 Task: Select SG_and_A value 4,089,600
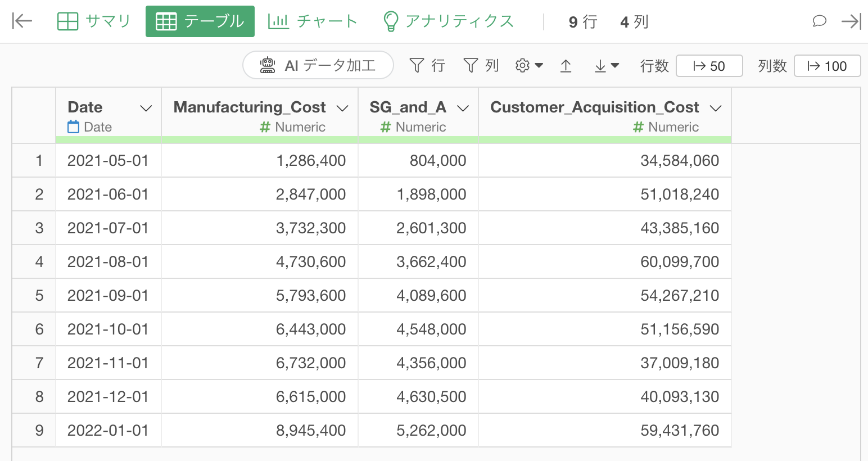pos(418,296)
